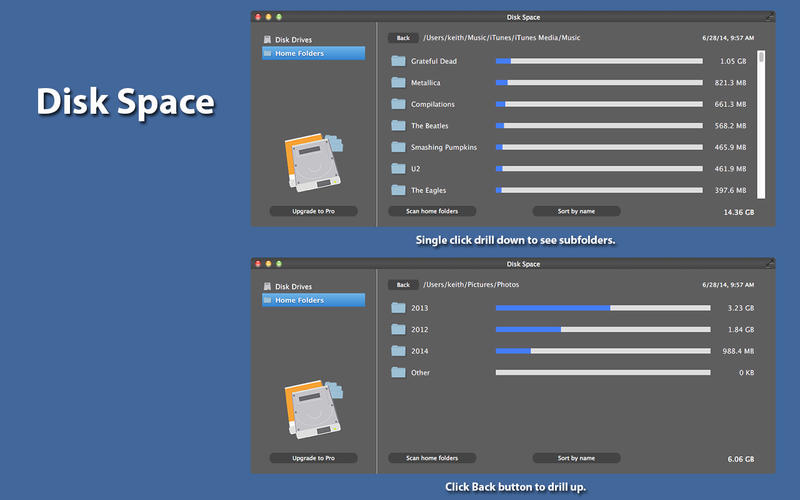Click the Compilations folder icon
800x500 pixels.
(x=398, y=104)
